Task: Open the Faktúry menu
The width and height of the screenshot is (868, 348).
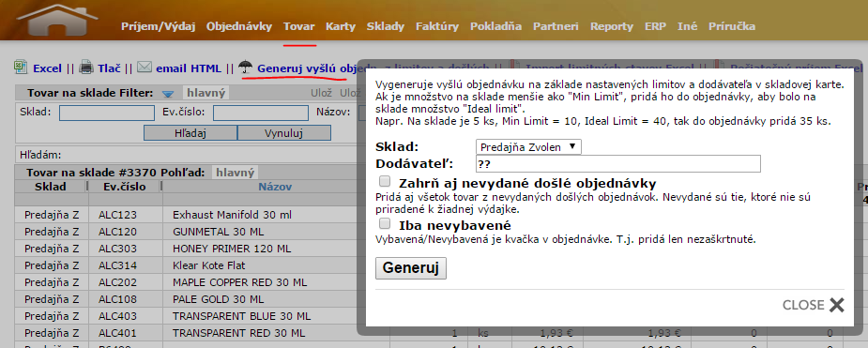Action: tap(437, 26)
